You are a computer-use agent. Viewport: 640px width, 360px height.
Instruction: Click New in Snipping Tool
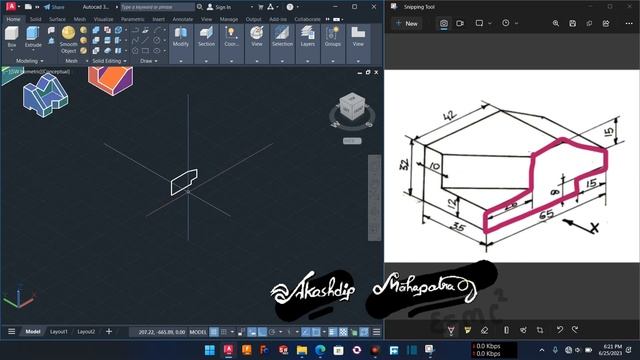coord(407,24)
